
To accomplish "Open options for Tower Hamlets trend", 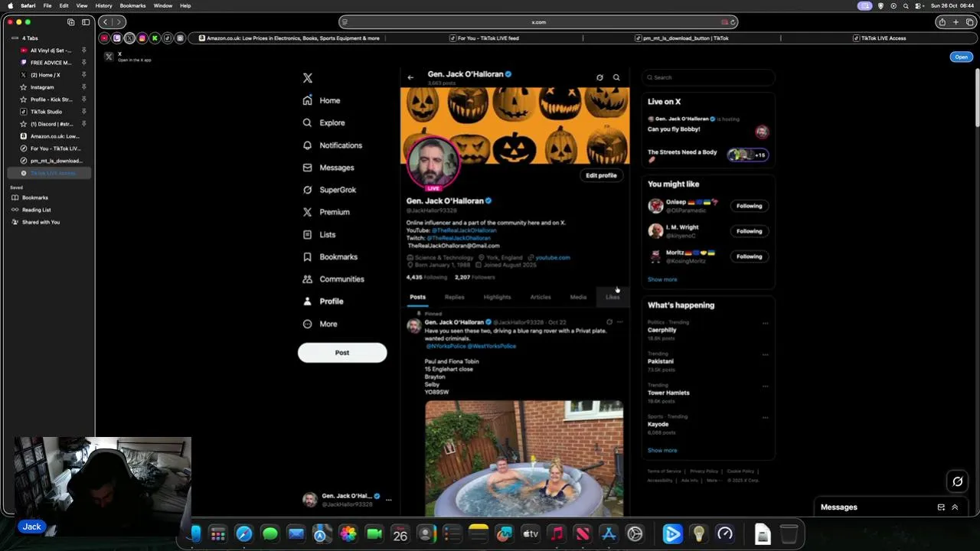I will 765,386.
